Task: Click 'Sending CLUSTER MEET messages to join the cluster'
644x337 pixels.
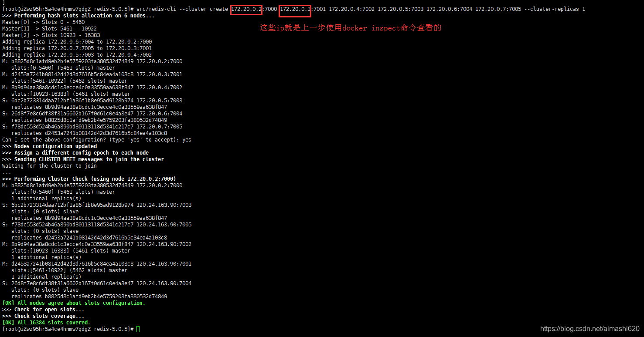Action: click(x=89, y=159)
